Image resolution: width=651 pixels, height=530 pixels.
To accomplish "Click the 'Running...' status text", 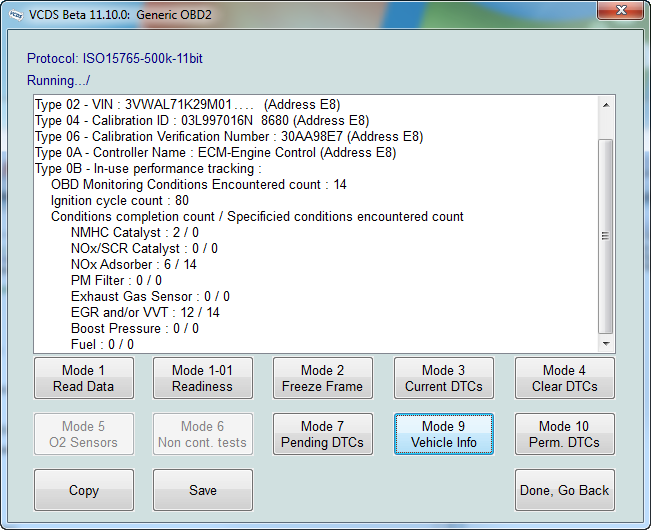I will point(58,80).
